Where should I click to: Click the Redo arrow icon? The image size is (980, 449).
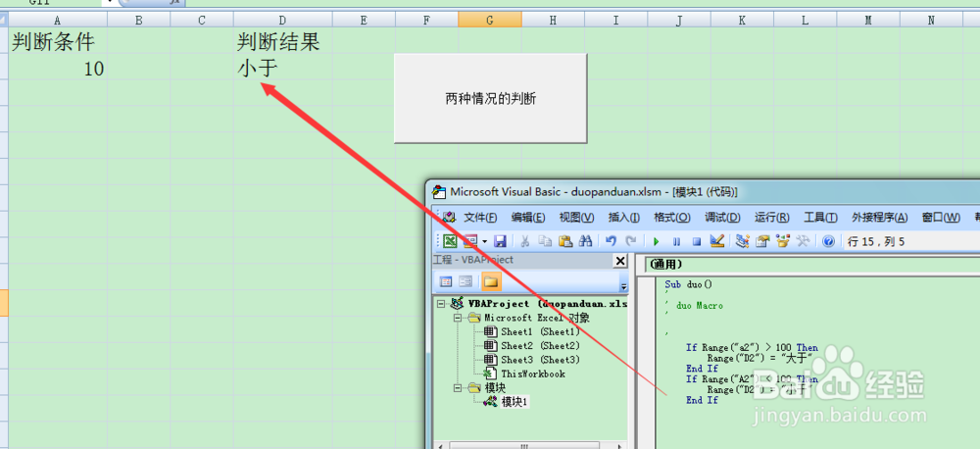click(631, 241)
